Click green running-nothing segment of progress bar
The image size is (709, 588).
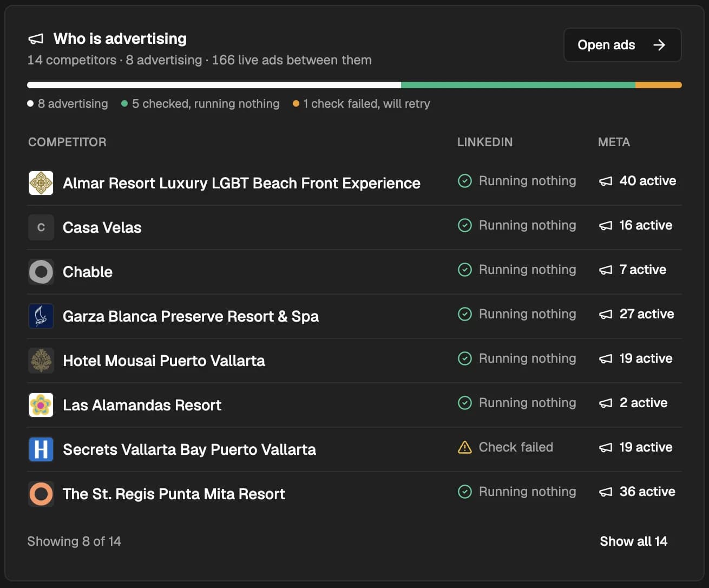point(518,85)
